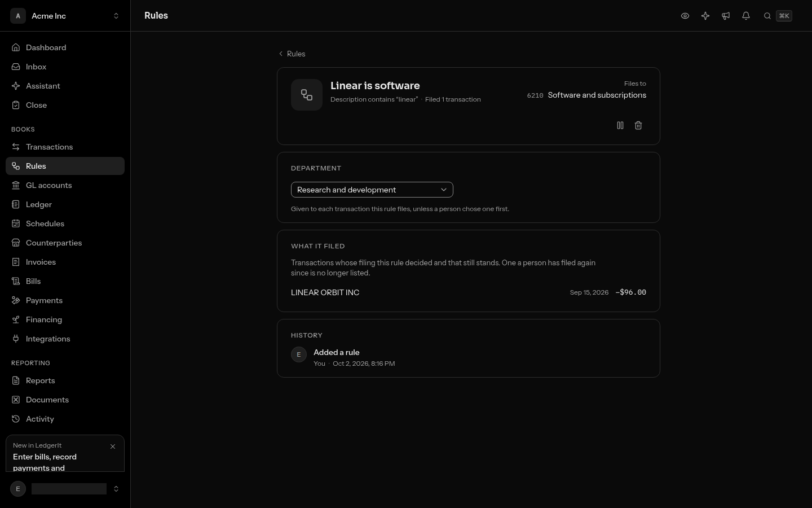Pause the Linear is software rule
Image resolution: width=812 pixels, height=508 pixels.
(x=620, y=125)
